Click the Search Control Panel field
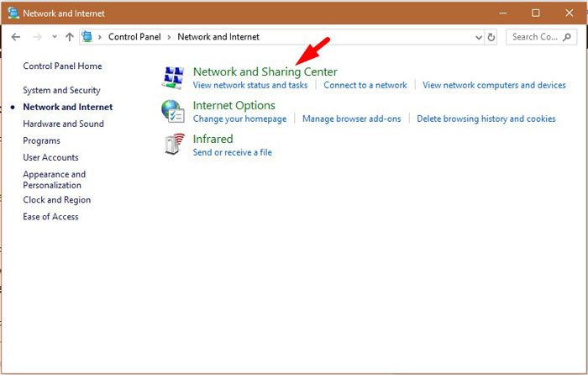 pos(541,37)
